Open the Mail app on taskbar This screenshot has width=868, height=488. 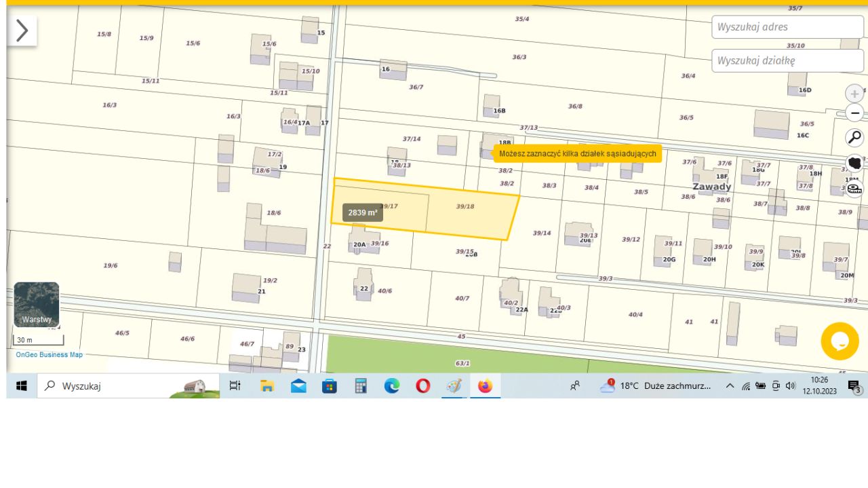[x=298, y=386]
